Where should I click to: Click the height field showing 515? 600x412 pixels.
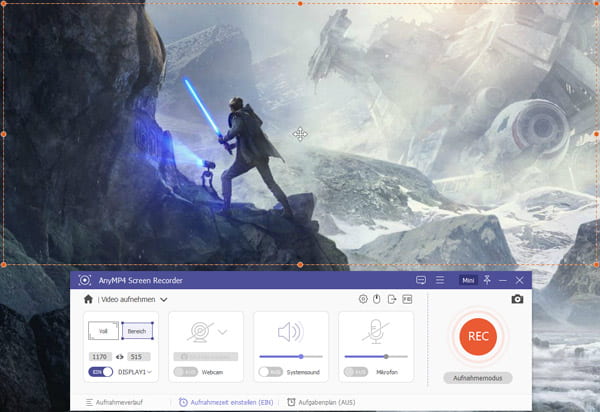(x=138, y=357)
